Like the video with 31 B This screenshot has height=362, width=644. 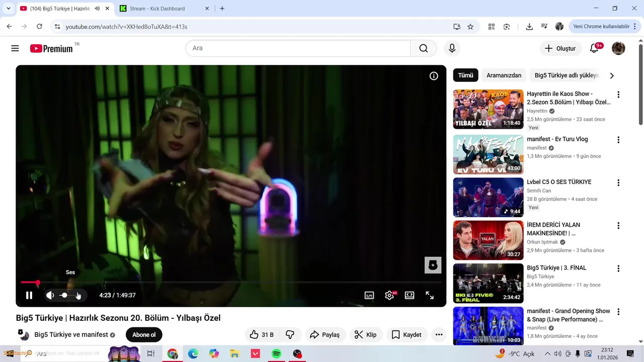coord(262,335)
